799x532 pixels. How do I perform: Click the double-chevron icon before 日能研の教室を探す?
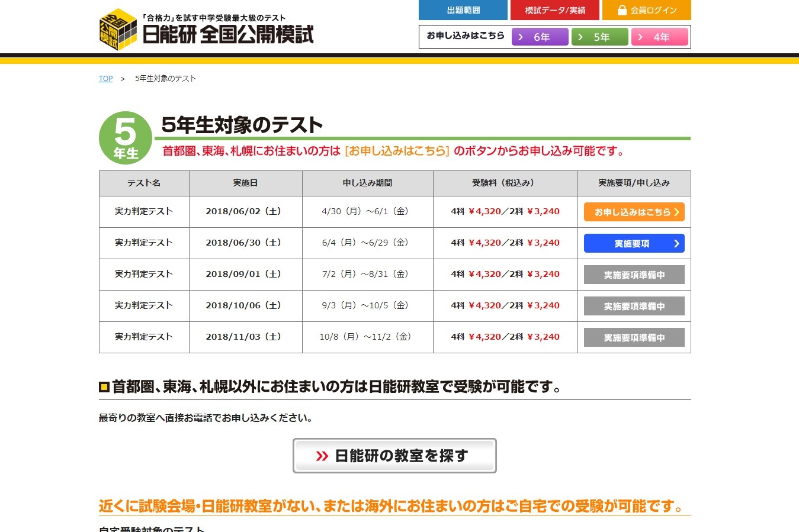[x=322, y=456]
